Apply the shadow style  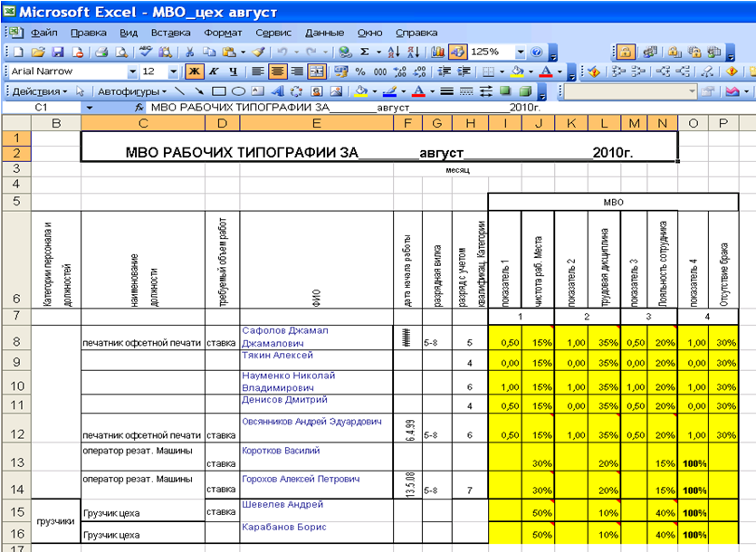[505, 91]
